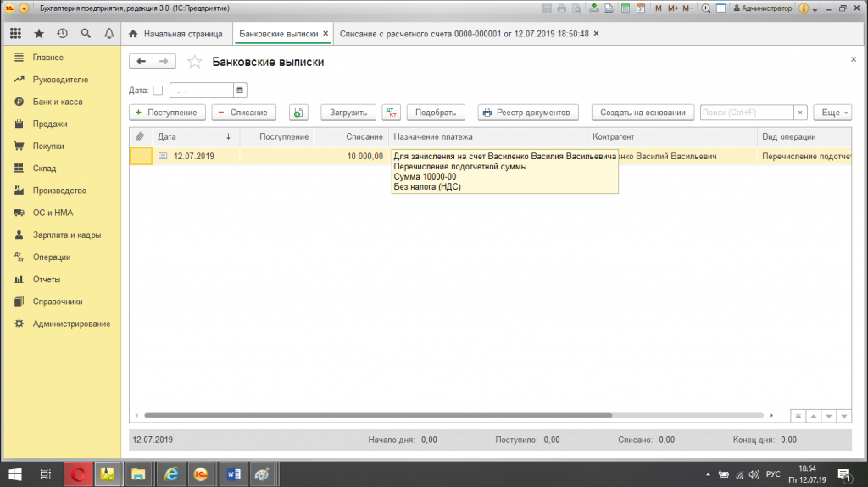Open Покупки section
868x487 pixels.
(x=62, y=146)
